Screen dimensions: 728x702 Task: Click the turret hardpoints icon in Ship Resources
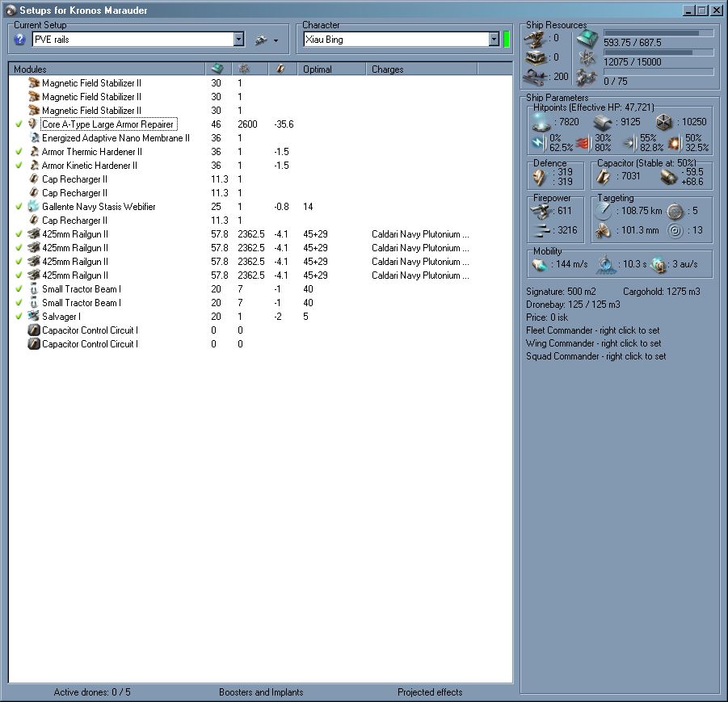[x=535, y=39]
